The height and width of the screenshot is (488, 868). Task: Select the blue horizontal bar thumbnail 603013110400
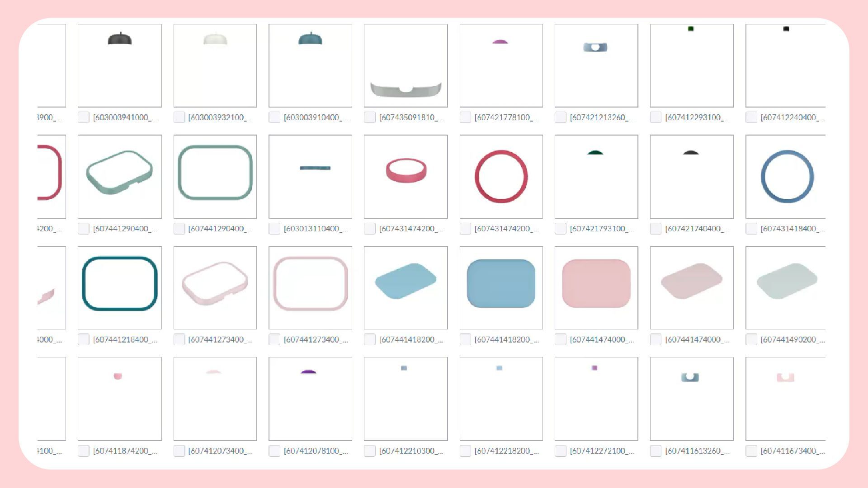click(x=310, y=177)
